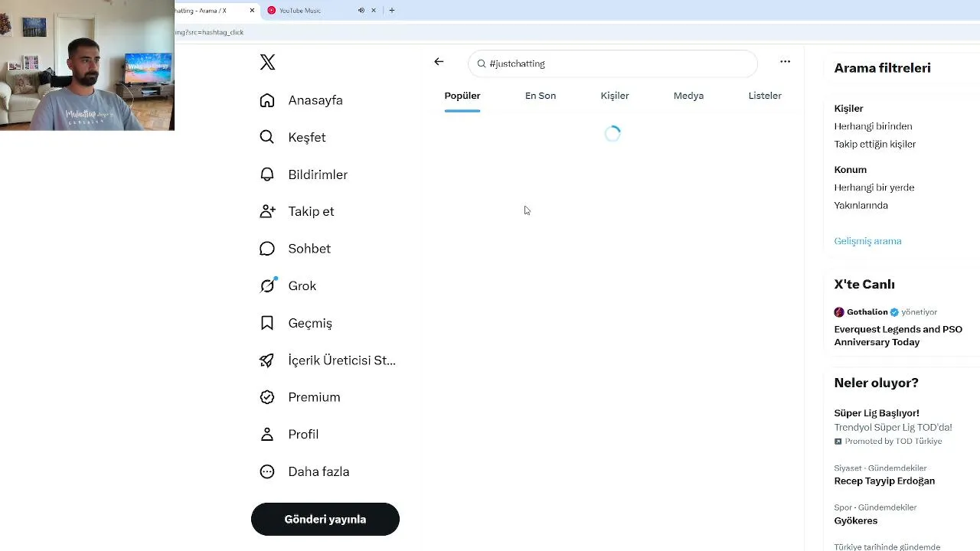Mute the YouTube Music tab audio

pos(361,10)
